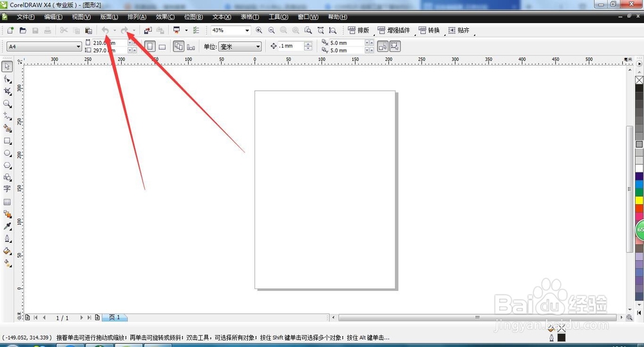This screenshot has height=347, width=644.
Task: Click the Zoom In magnifier icon
Action: [x=259, y=30]
